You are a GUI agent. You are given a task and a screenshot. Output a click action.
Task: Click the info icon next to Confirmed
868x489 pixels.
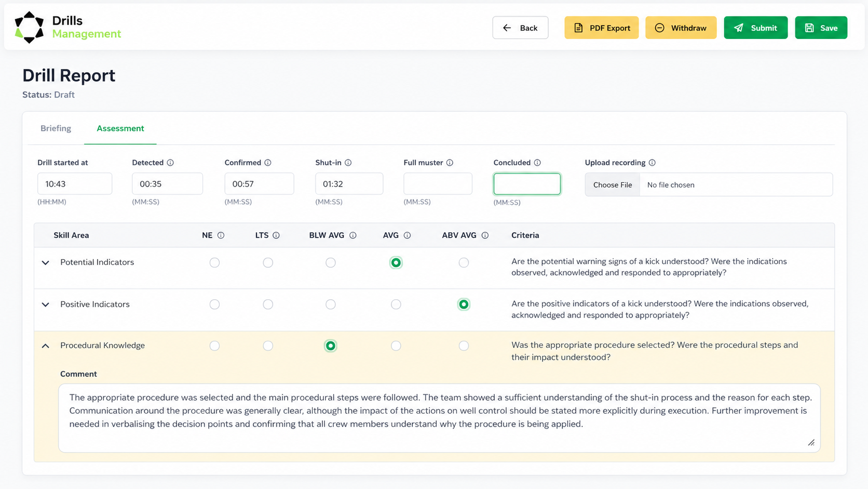click(268, 163)
